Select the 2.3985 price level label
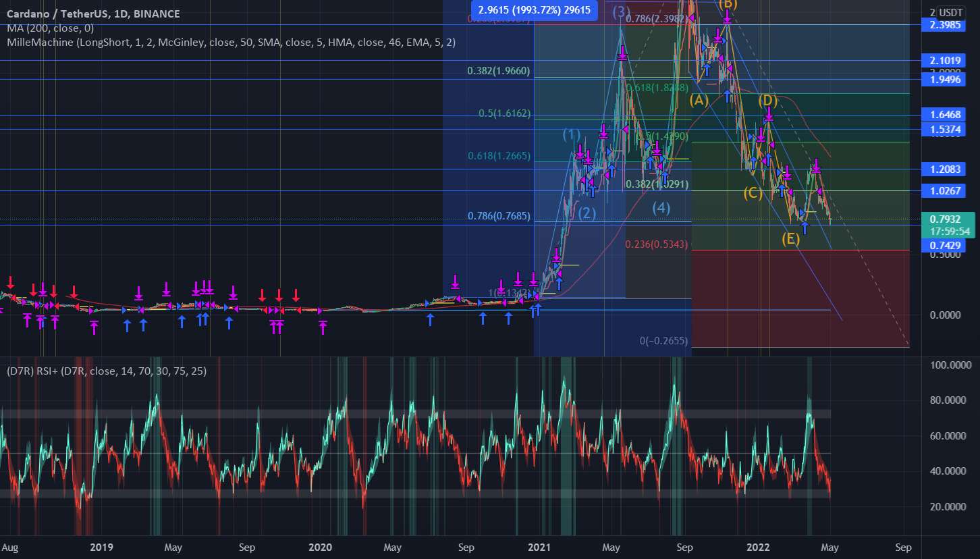Viewport: 980px width, 559px height. click(943, 25)
